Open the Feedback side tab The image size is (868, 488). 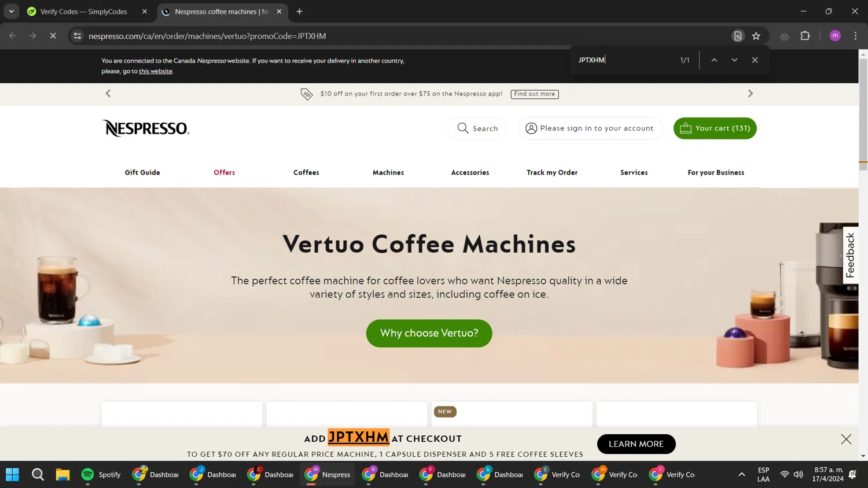coord(850,255)
